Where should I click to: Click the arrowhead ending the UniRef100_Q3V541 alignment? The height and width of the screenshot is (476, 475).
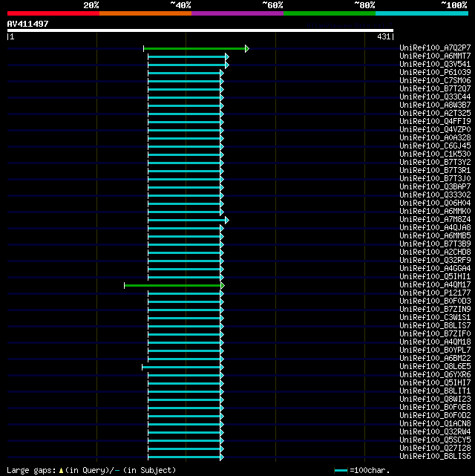[227, 65]
